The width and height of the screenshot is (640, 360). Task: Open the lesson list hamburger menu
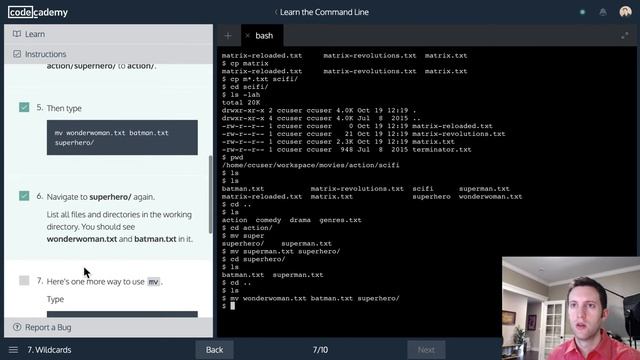coord(13,350)
